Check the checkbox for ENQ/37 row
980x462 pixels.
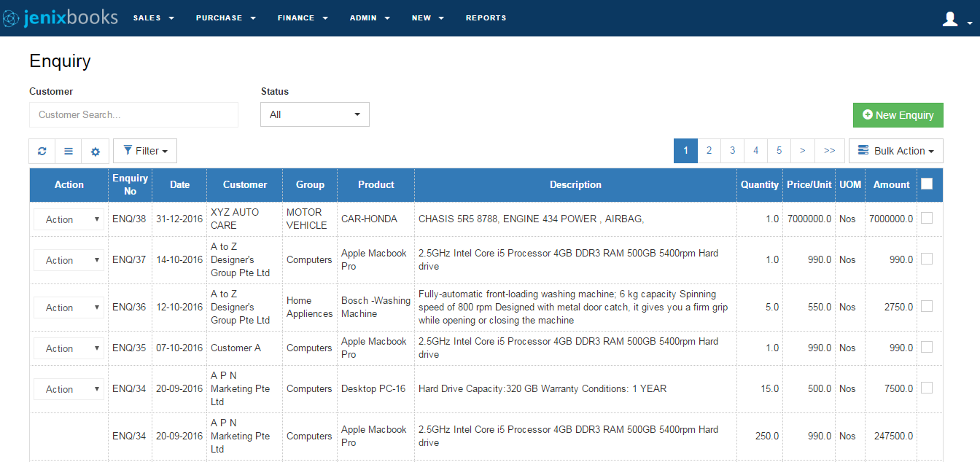(927, 259)
